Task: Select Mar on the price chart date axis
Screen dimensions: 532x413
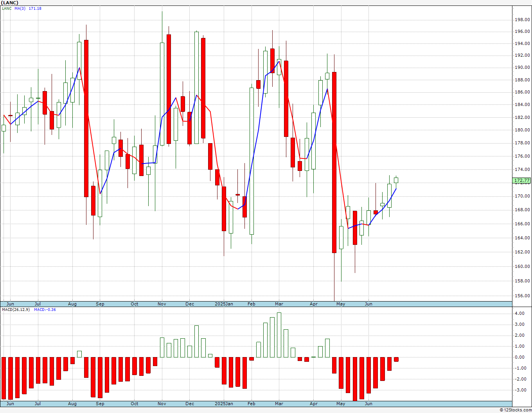Action: point(279,304)
